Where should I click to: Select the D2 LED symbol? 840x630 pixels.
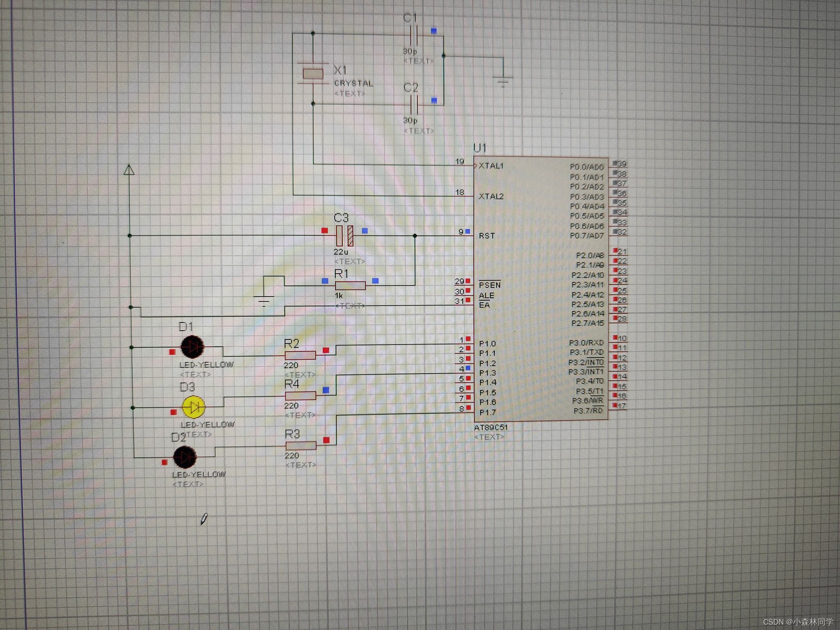(185, 457)
